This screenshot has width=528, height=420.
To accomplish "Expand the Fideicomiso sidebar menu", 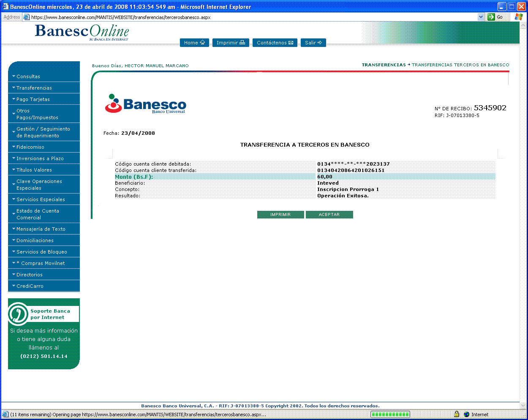I will tap(44, 147).
